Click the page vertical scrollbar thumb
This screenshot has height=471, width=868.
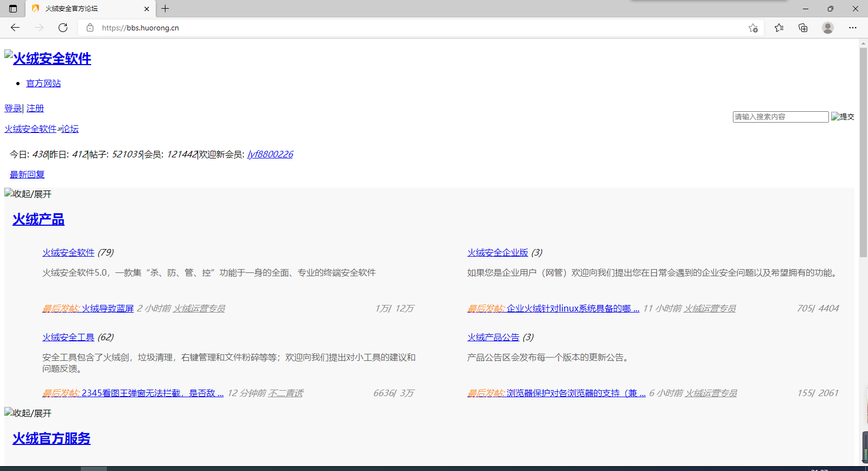pyautogui.click(x=863, y=152)
